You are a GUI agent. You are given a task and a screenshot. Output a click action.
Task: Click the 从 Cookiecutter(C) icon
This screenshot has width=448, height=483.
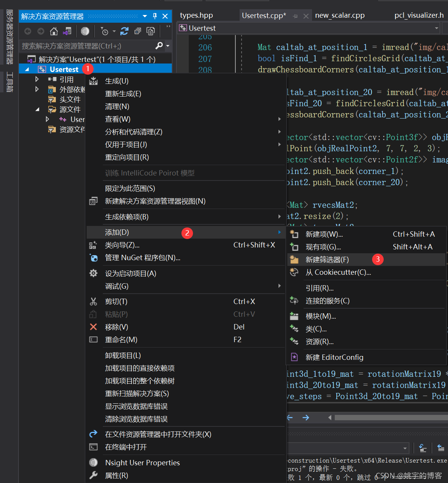point(294,272)
